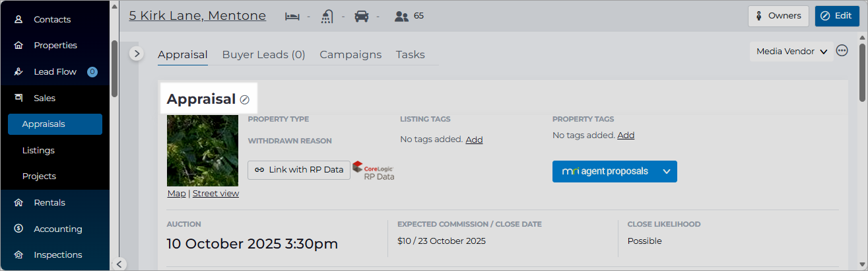
Task: Expand the collapsed panel chevron arrow
Action: tap(137, 54)
